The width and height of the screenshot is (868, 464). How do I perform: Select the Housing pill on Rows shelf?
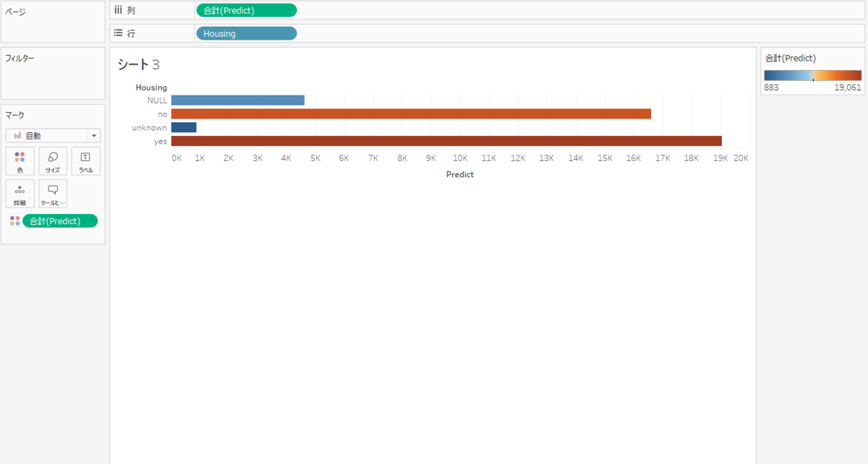point(246,33)
